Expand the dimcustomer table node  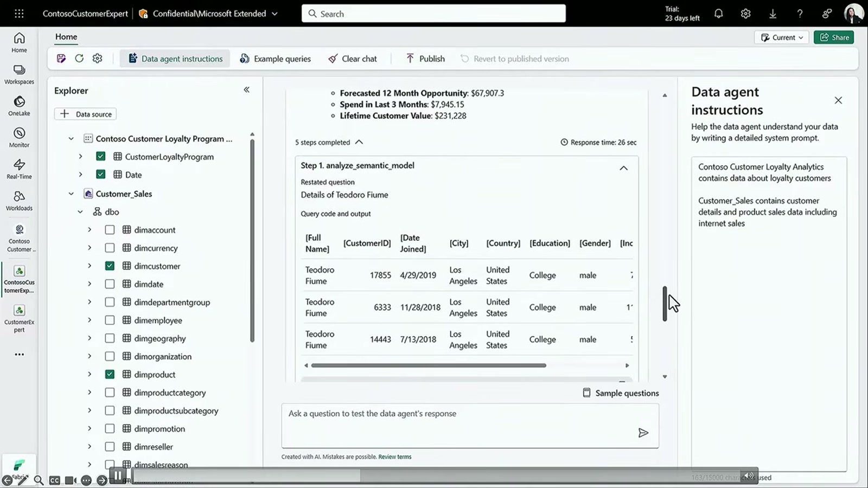pos(90,266)
